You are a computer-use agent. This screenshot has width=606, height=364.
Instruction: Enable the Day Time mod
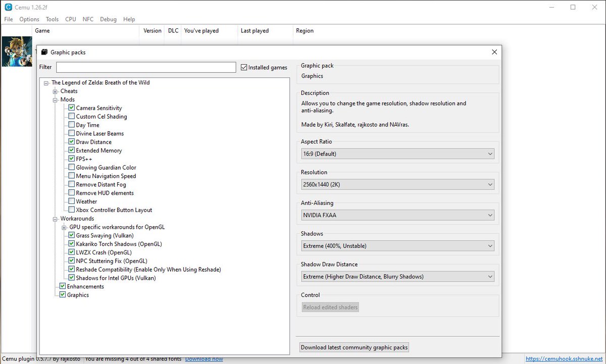point(72,125)
